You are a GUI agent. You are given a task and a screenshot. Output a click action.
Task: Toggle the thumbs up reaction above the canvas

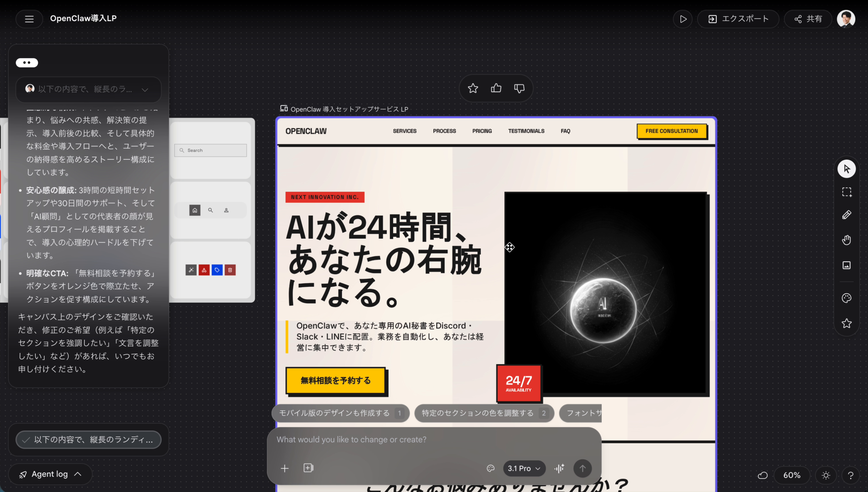[x=496, y=88]
